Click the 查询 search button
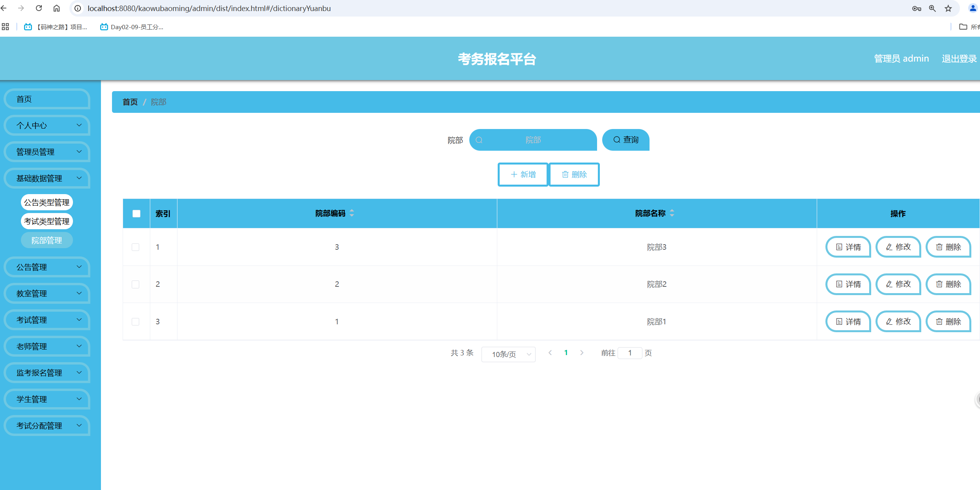The image size is (980, 490). (626, 140)
